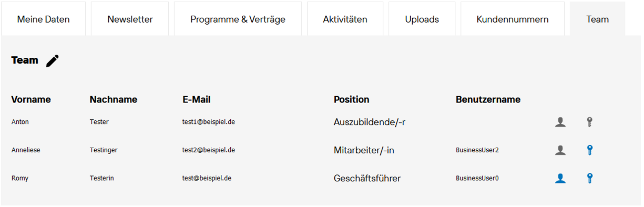Open the Meine Daten tab
Viewport: 644px width, 207px height.
(43, 19)
